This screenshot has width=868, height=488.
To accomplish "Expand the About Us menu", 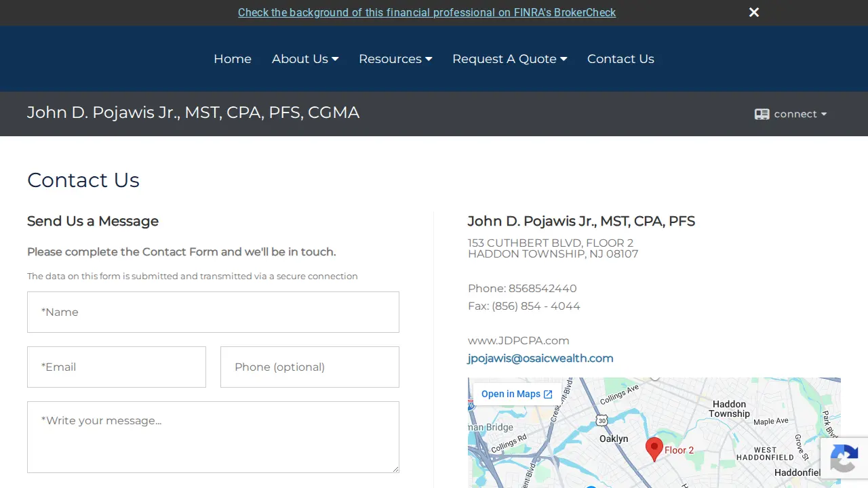I will point(305,59).
